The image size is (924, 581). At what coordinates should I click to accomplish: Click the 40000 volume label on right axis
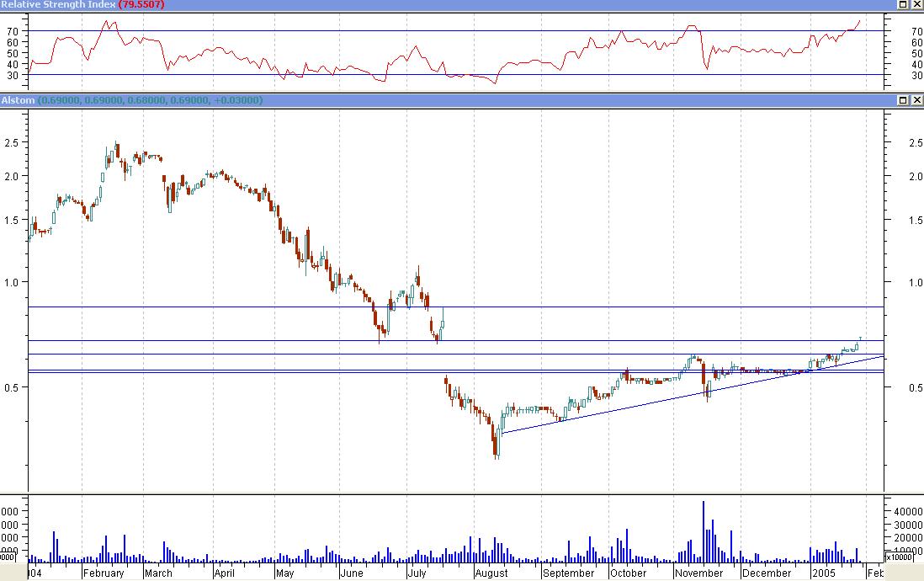tap(908, 512)
